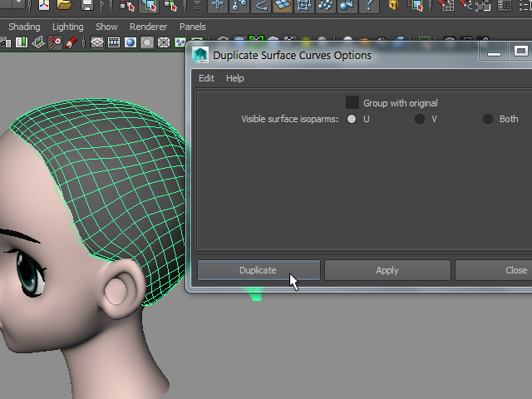Select the U isoparms radio button
The image size is (532, 399).
[x=352, y=119]
